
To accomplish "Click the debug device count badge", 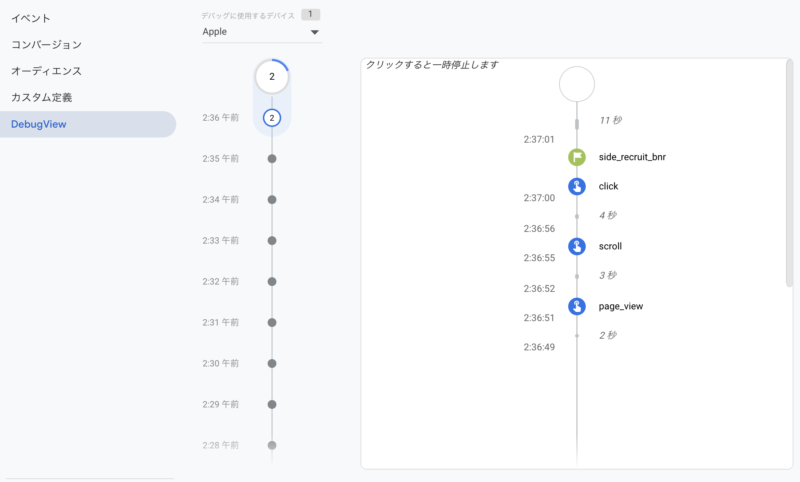I will click(311, 15).
